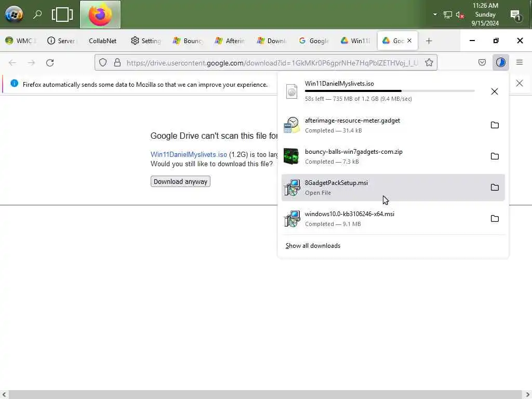
Task: Open the Windows Start orb
Action: (14, 15)
